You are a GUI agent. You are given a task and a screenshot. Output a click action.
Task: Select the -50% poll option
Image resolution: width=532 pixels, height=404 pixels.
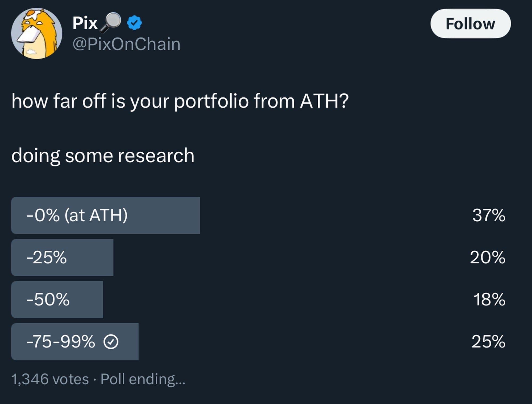coord(48,299)
